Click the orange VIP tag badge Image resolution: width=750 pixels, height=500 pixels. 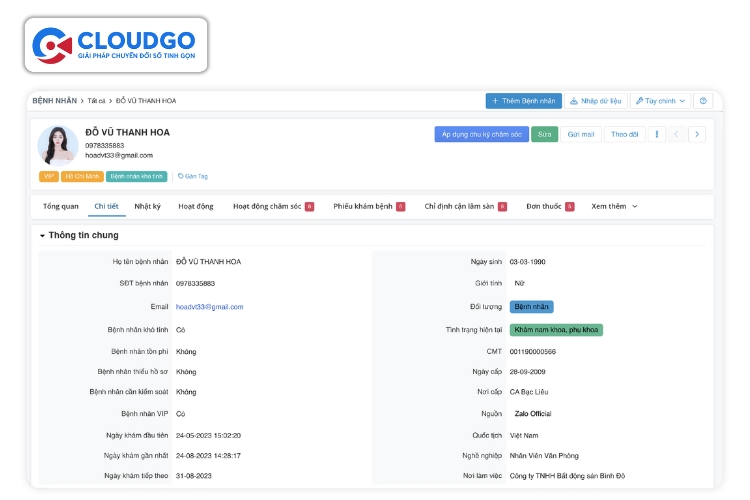point(48,176)
